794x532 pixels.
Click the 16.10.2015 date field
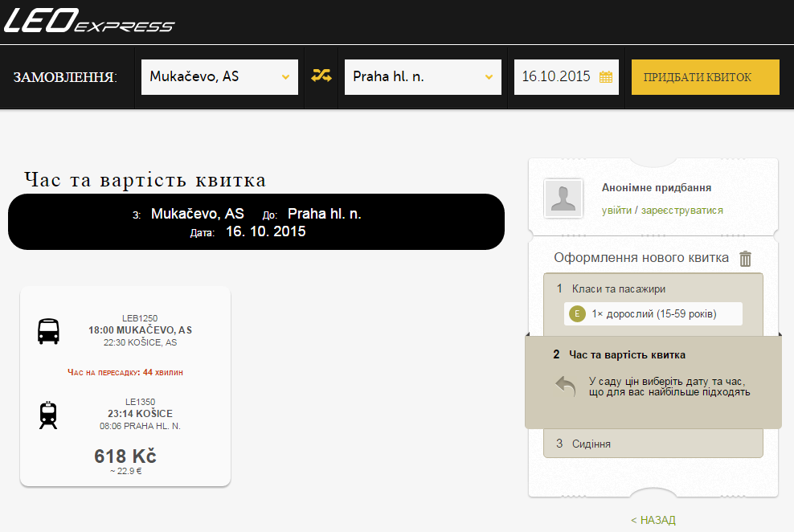566,77
